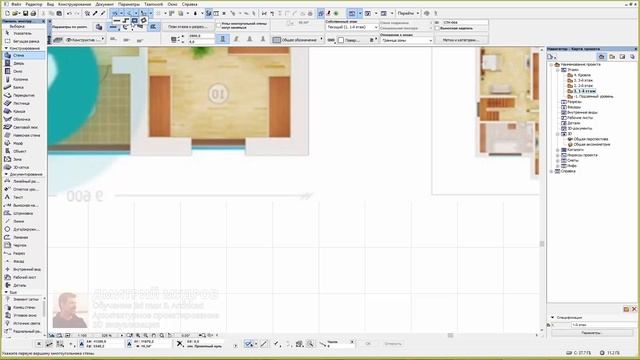Select the Штриховка (Fill) tool
640x360 pixels.
[x=23, y=213]
